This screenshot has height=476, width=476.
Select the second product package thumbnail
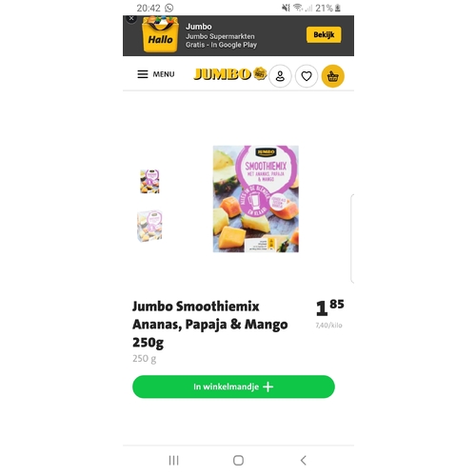pos(149,226)
